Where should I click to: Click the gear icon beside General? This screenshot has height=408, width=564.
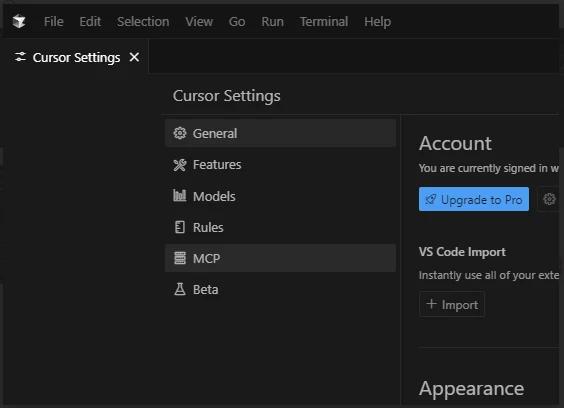point(179,133)
